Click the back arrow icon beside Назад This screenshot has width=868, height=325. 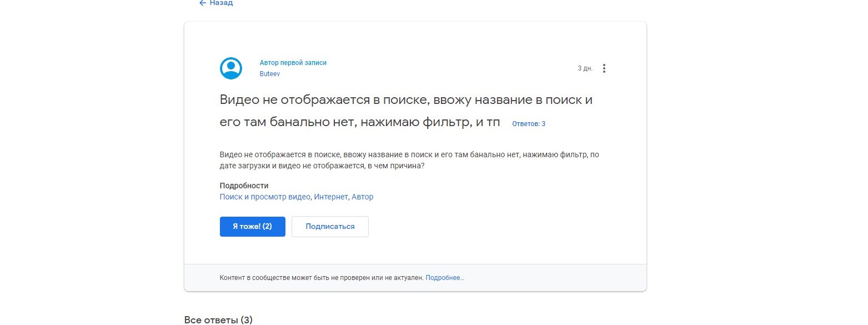point(203,3)
